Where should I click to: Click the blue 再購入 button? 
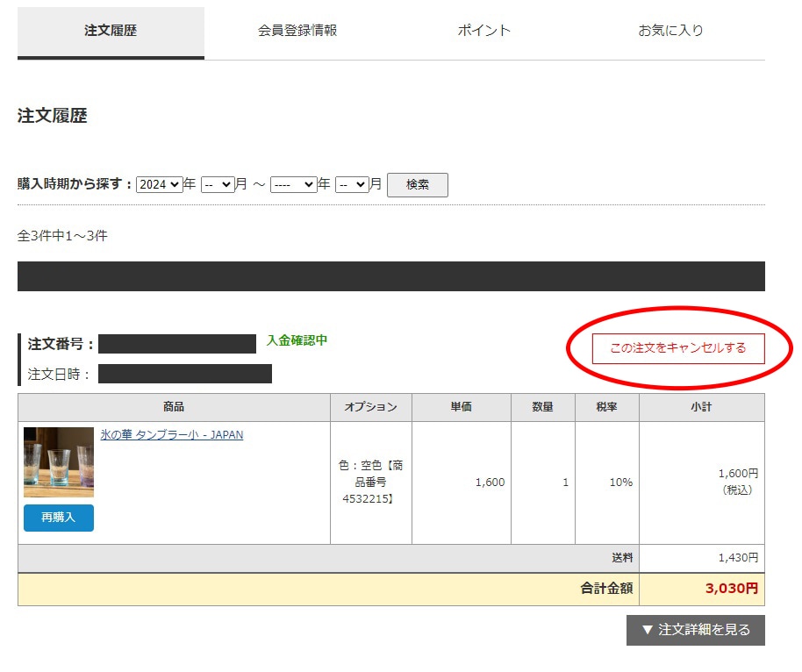tap(59, 518)
